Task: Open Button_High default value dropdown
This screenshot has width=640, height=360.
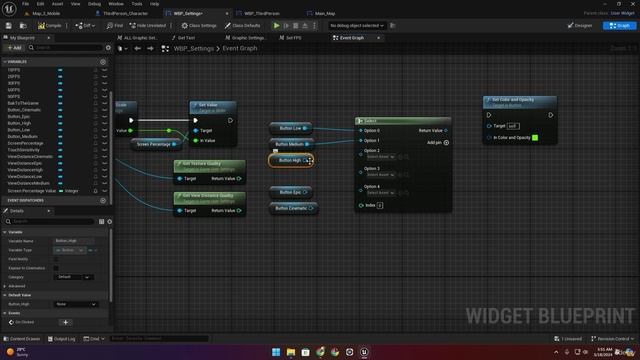Action: pyautogui.click(x=76, y=304)
